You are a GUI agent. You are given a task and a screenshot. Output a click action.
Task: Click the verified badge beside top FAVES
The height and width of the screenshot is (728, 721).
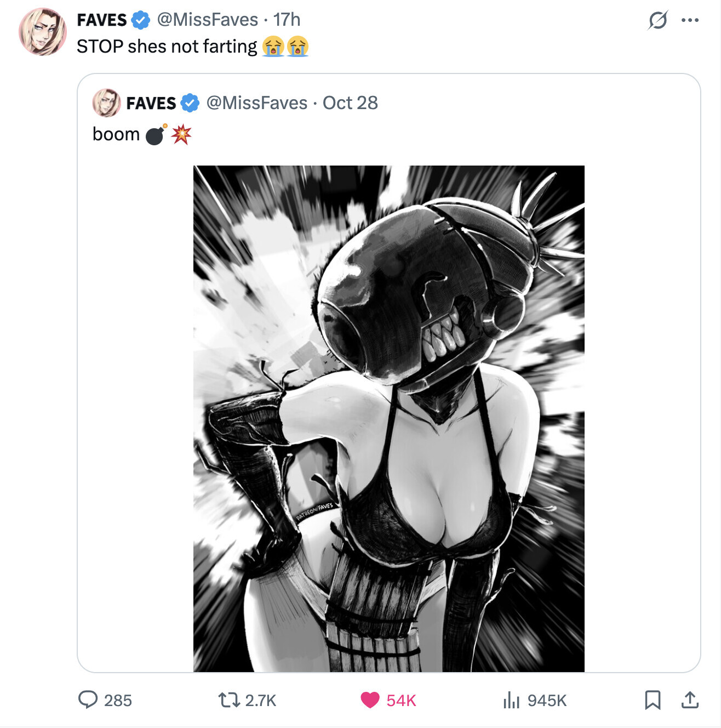click(x=141, y=20)
